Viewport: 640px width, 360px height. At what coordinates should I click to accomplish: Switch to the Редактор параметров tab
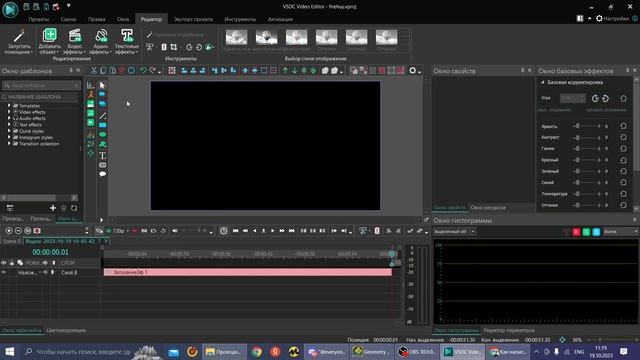[x=509, y=330]
